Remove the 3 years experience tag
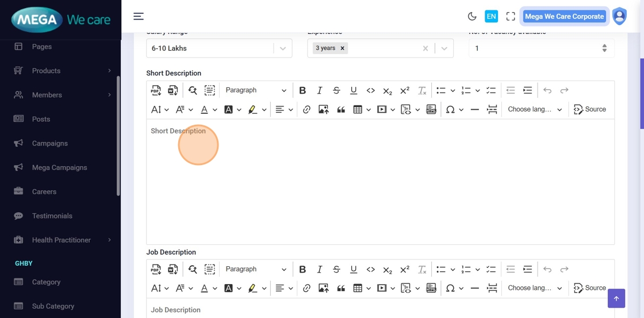 click(342, 48)
